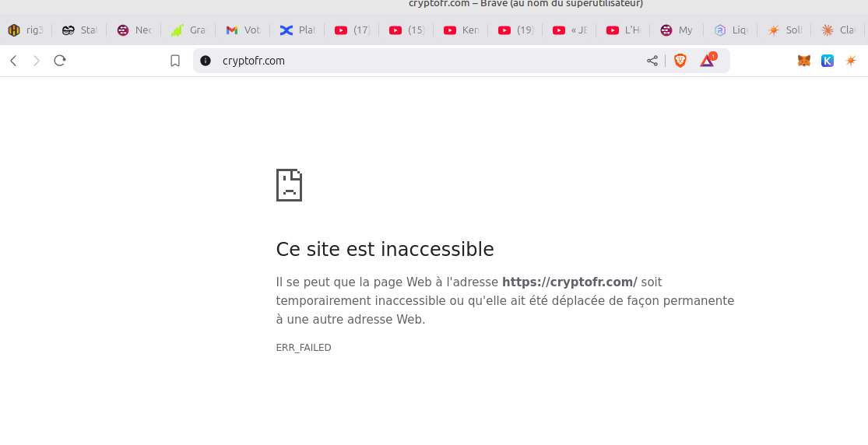Open Brave Shields lion icon
This screenshot has height=445, width=868.
[680, 61]
